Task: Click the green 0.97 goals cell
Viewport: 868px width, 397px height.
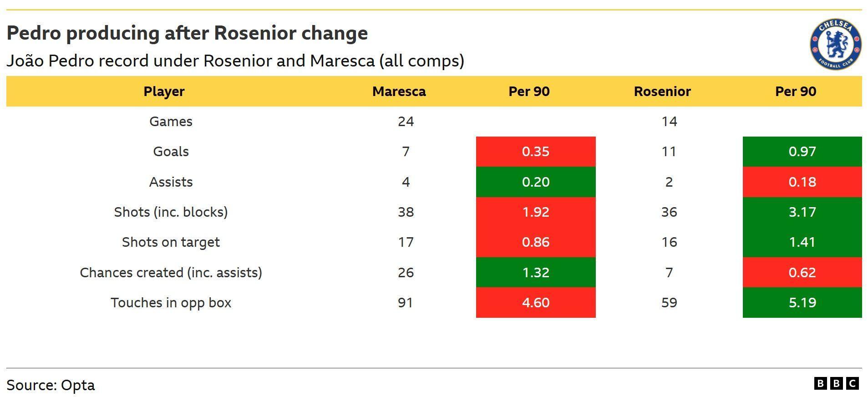Action: (x=802, y=152)
